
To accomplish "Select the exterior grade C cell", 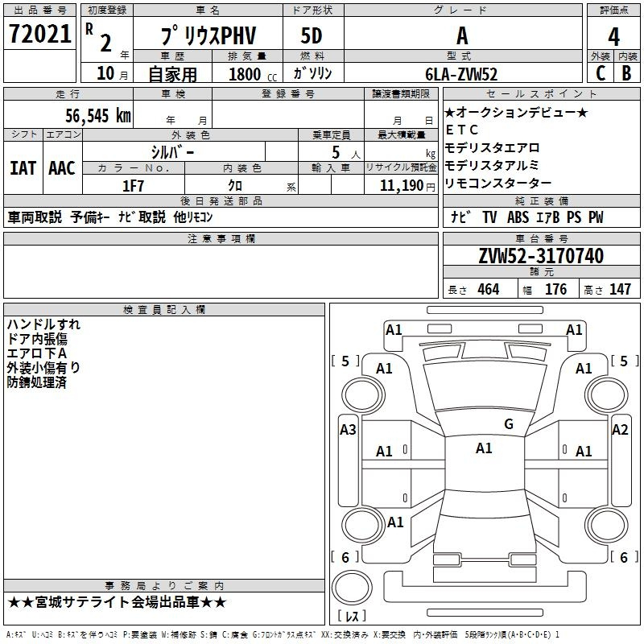I will pyautogui.click(x=600, y=72).
